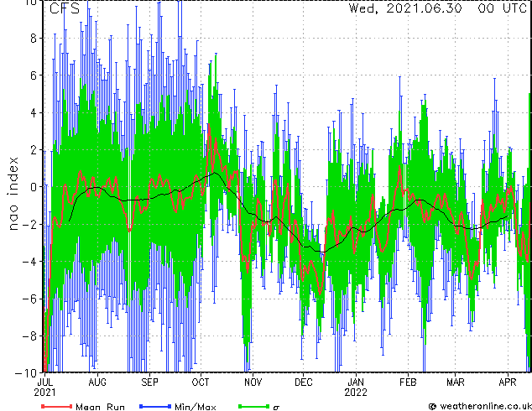This screenshot has width=532, height=411.
Task: Click the y-axis value -6
Action: click(29, 299)
